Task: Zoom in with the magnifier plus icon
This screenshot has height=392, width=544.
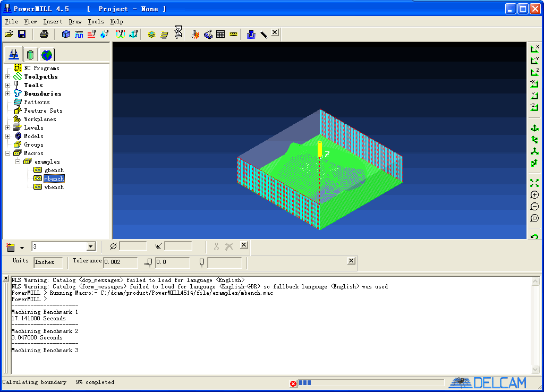Action: pos(534,195)
